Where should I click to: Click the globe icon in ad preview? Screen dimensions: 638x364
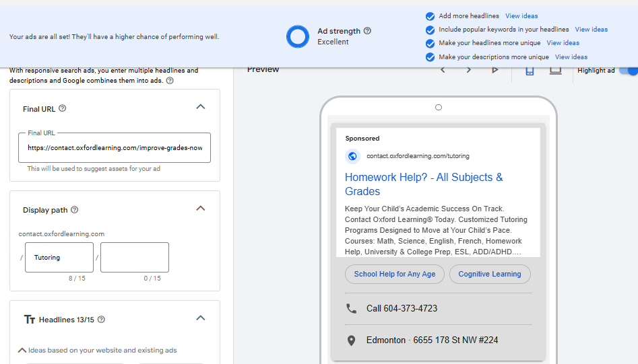coord(352,156)
